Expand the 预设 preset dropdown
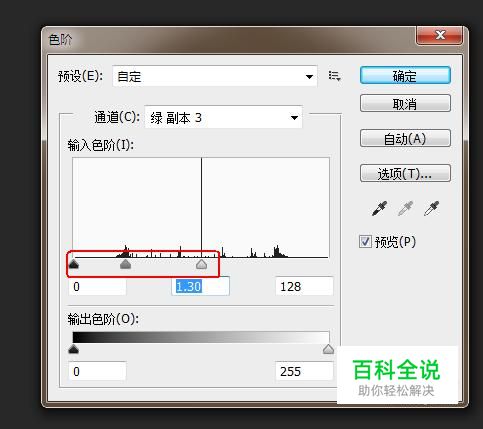This screenshot has height=429, width=483. tap(215, 76)
